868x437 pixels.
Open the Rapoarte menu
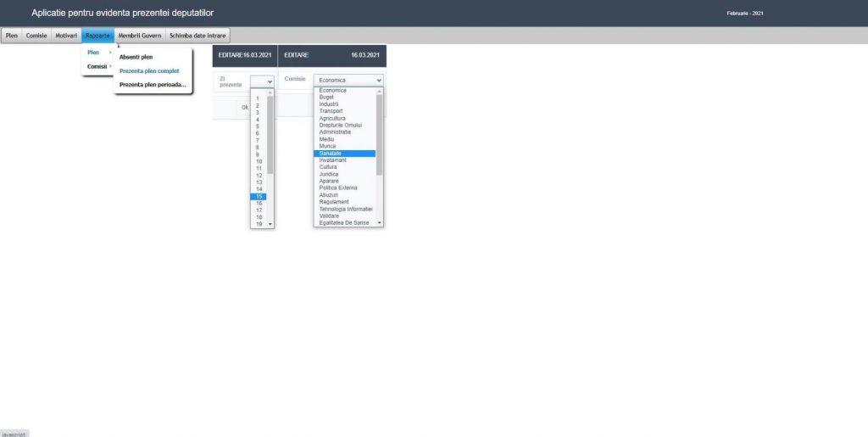[x=98, y=36]
